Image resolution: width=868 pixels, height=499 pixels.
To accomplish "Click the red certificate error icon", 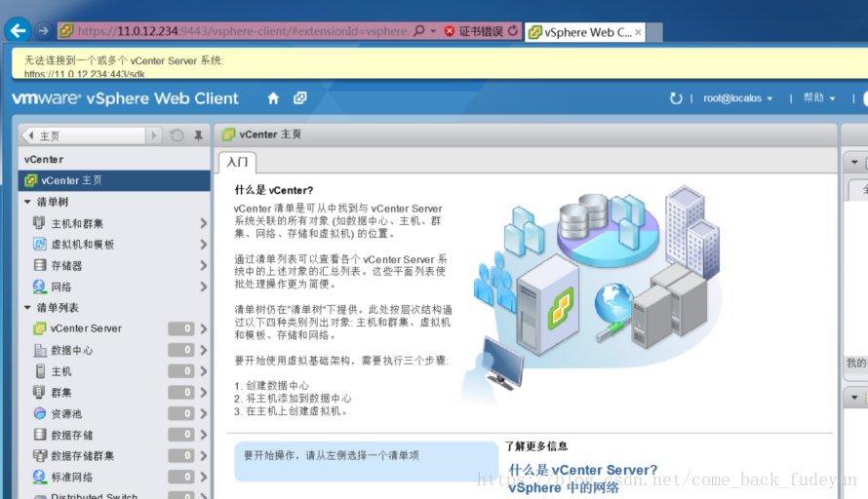I will [450, 31].
